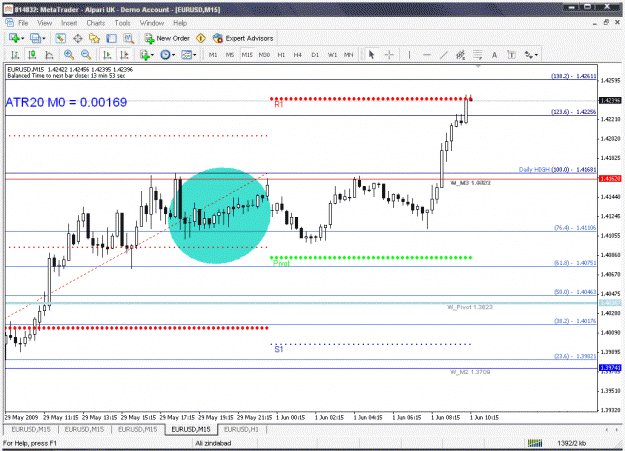The image size is (625, 451).
Task: Open the New Chart tool
Action: (x=14, y=38)
